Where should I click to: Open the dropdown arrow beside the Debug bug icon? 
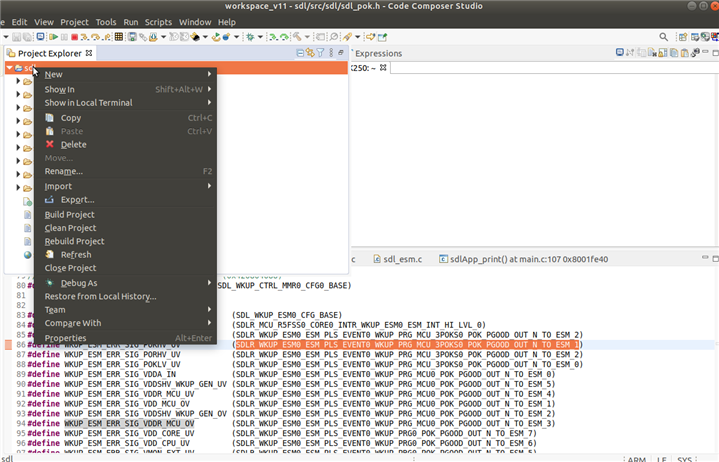[260, 37]
